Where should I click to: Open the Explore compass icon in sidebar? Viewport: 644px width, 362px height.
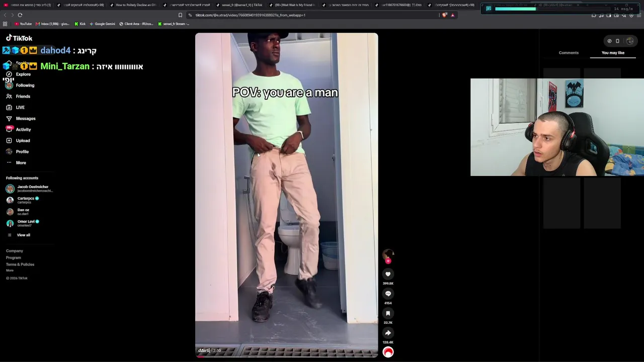pyautogui.click(x=9, y=74)
